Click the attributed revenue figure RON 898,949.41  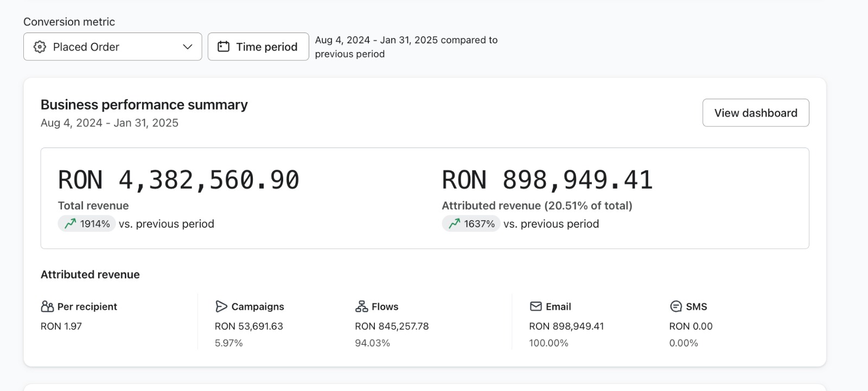[547, 180]
